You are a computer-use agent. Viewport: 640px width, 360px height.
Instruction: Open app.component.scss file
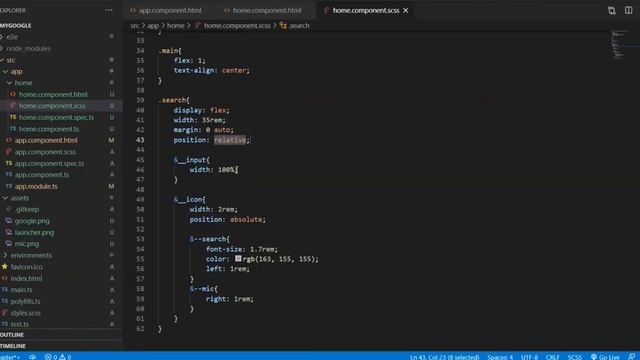(x=45, y=152)
